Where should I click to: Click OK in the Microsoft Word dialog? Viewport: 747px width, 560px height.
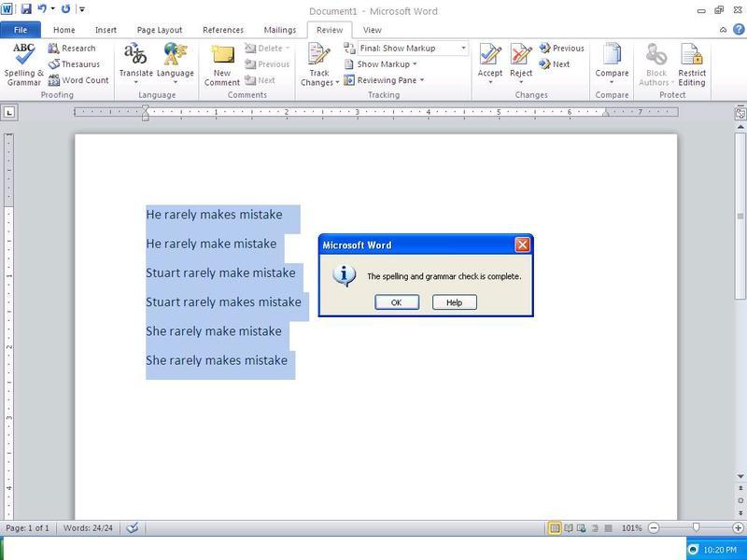397,301
